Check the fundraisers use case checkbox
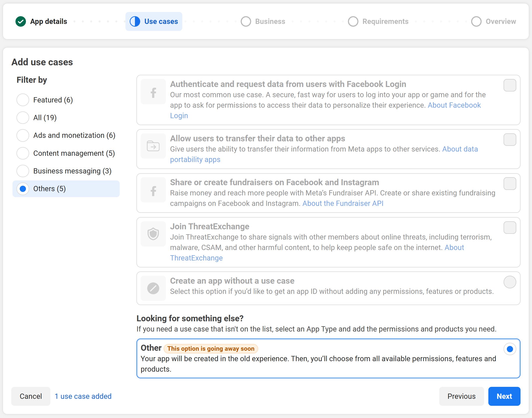The width and height of the screenshot is (532, 418). pyautogui.click(x=510, y=184)
